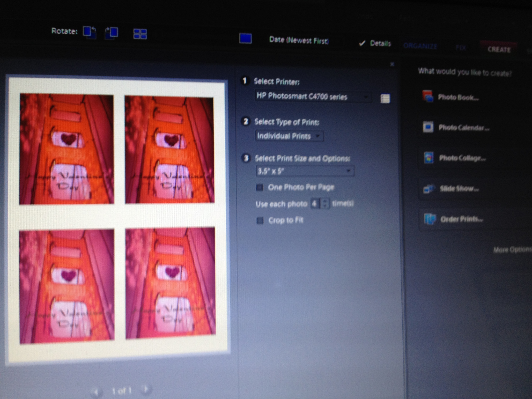Click the Photo Collage icon

(429, 158)
